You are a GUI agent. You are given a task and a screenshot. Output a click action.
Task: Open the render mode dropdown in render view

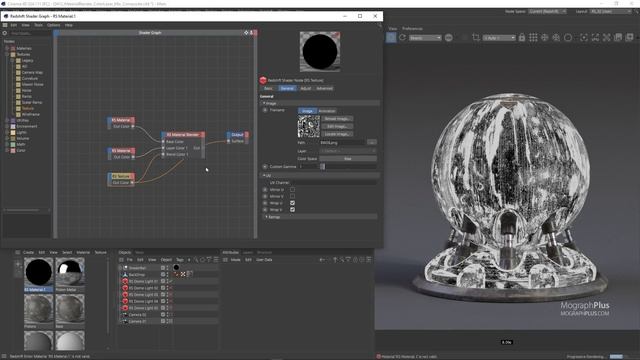(425, 38)
